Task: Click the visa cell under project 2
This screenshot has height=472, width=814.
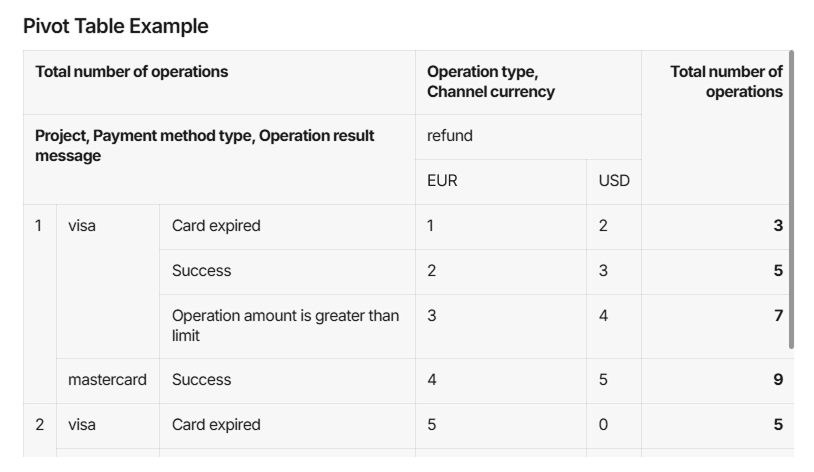Action: 107,426
